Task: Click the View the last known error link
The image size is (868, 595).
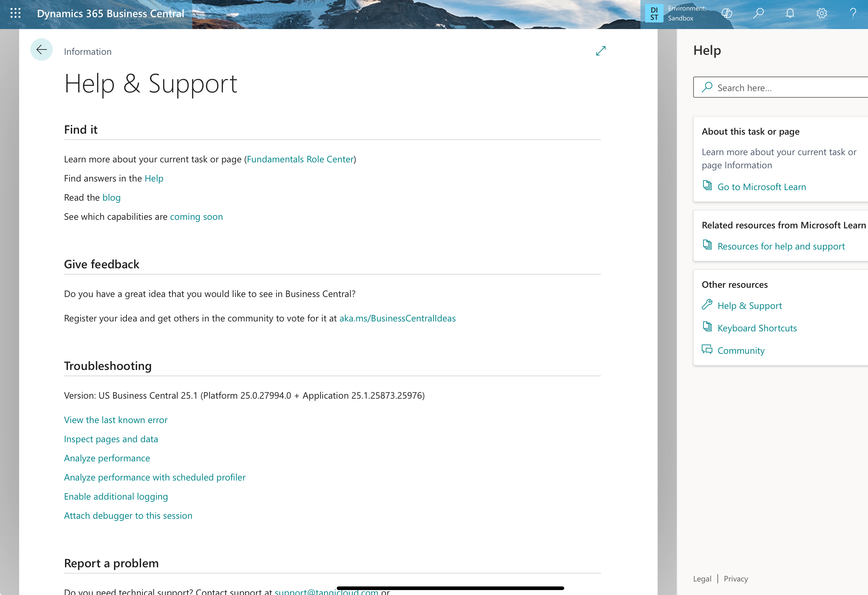Action: coord(115,420)
